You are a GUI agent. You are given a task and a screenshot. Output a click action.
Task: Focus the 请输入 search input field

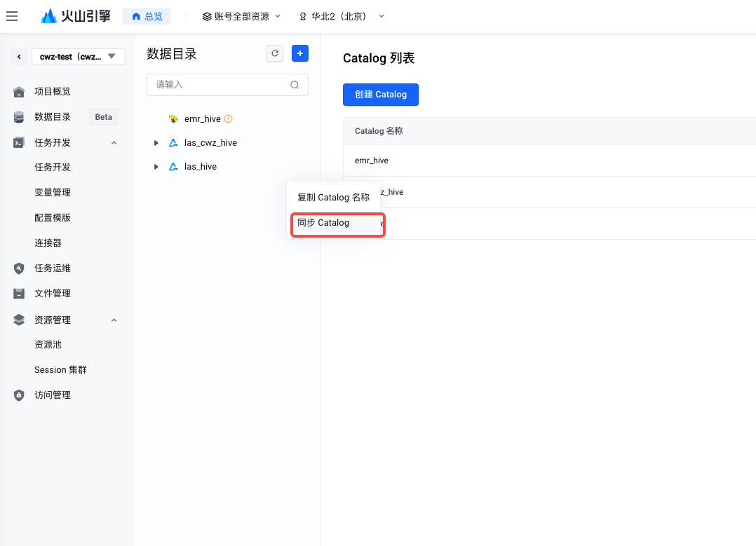[x=219, y=85]
